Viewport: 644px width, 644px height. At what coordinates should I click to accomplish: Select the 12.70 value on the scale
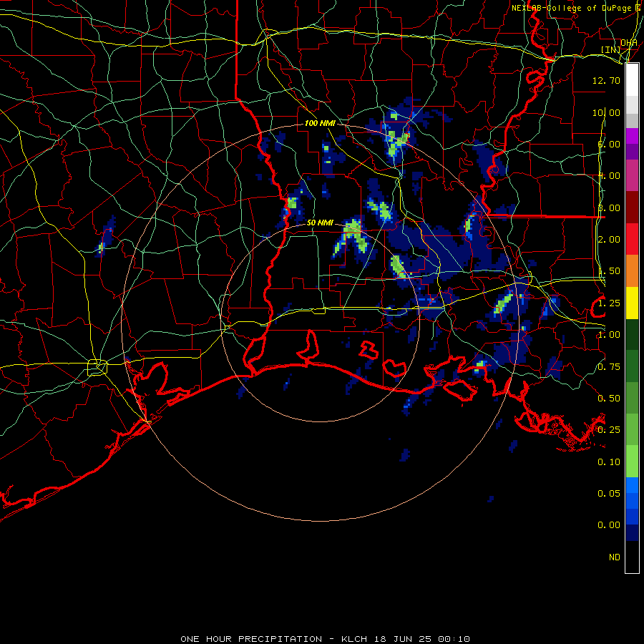[x=606, y=80]
